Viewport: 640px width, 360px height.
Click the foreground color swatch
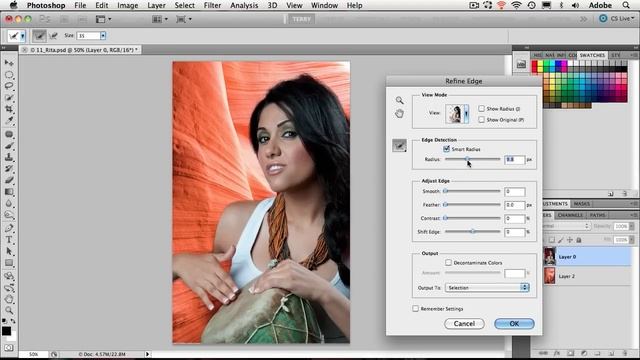click(6, 331)
